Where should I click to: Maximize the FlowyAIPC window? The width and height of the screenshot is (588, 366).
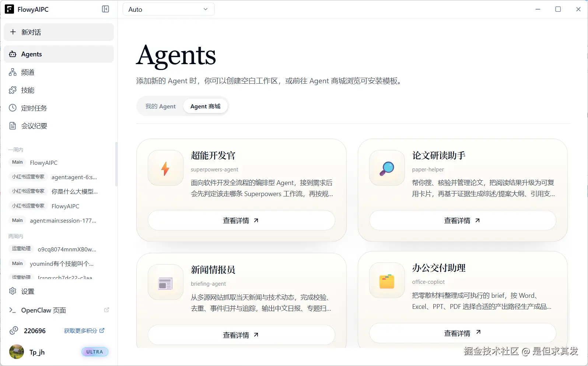558,9
